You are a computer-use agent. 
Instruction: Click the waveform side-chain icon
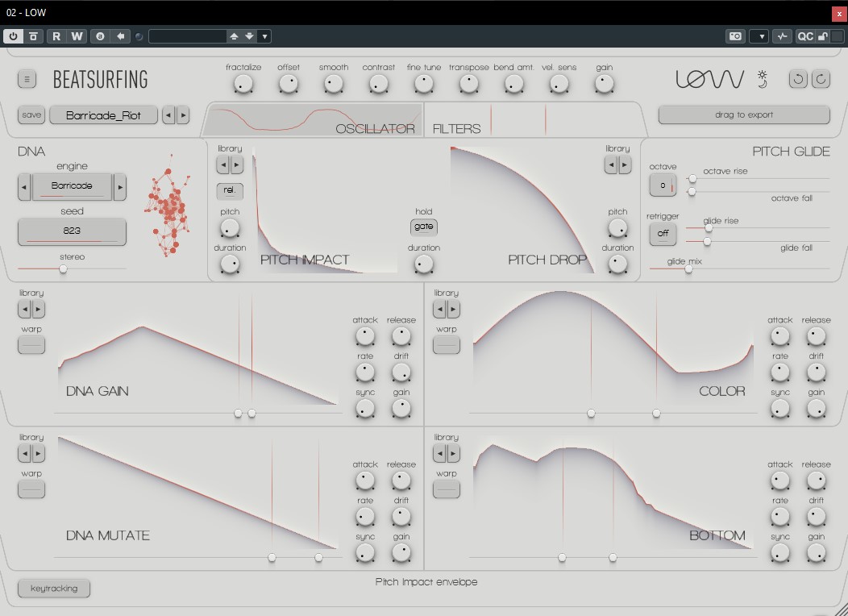click(x=782, y=36)
